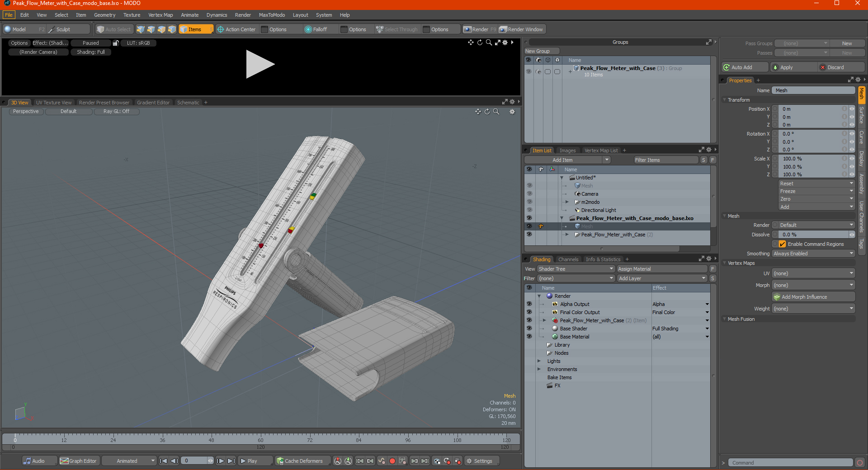Screen dimensions: 868x470
Task: Open the Geometry menu
Action: click(104, 15)
